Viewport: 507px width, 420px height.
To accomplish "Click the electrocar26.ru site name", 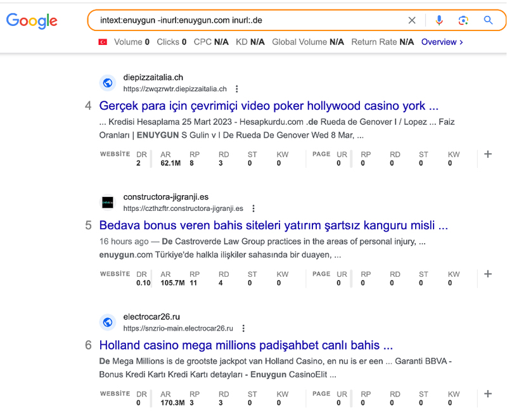I will click(x=151, y=317).
